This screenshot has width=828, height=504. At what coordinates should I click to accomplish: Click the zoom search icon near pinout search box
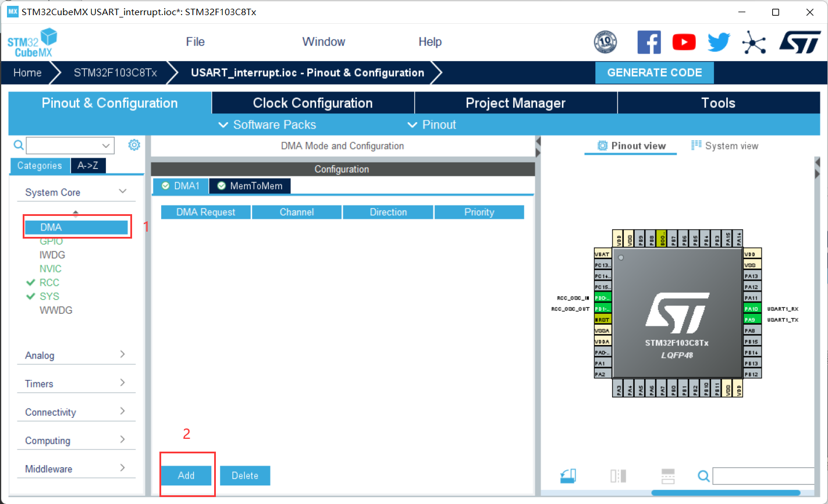[x=703, y=476]
